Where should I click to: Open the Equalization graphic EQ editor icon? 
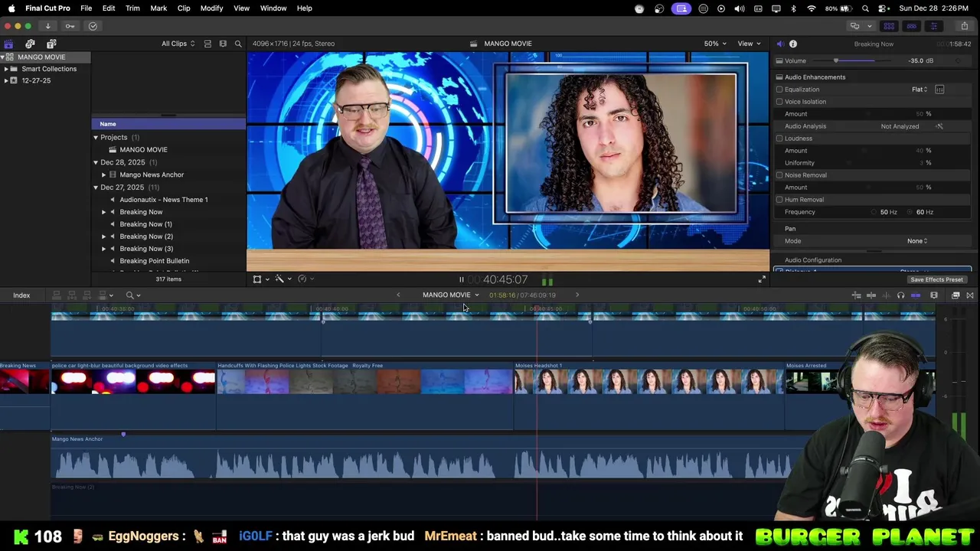point(939,90)
